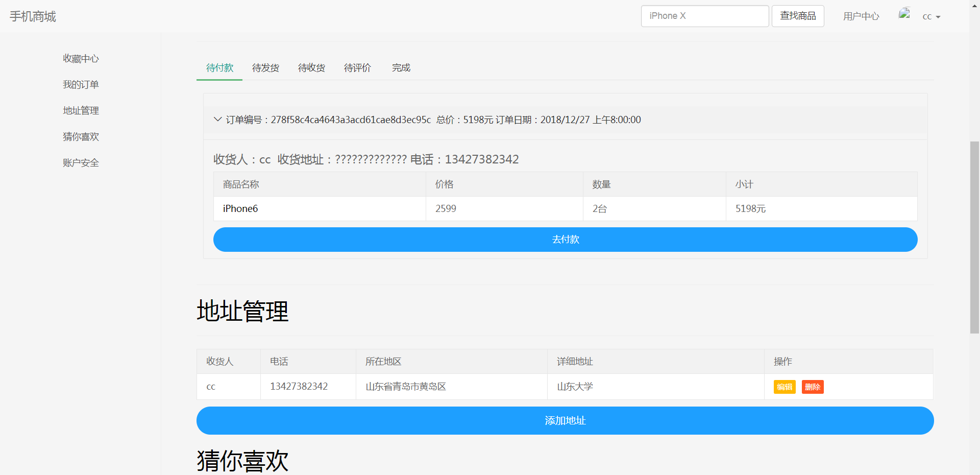This screenshot has width=980, height=475.
Task: Select 待收货 in the order tabs
Action: click(311, 67)
